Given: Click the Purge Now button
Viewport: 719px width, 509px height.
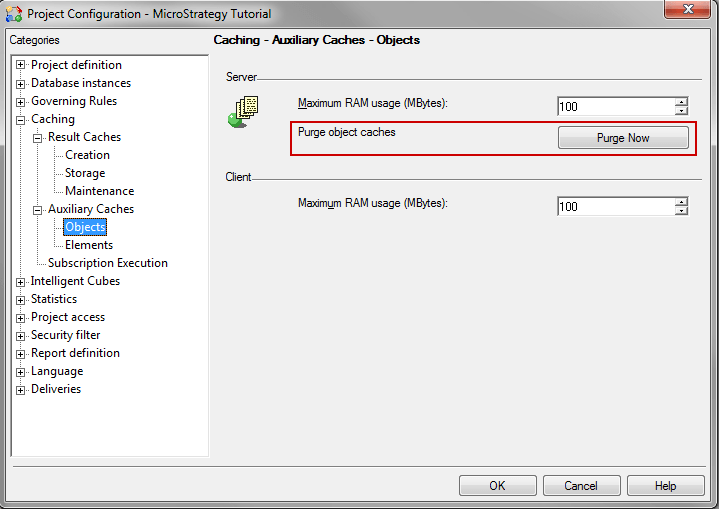Looking at the screenshot, I should coord(623,138).
